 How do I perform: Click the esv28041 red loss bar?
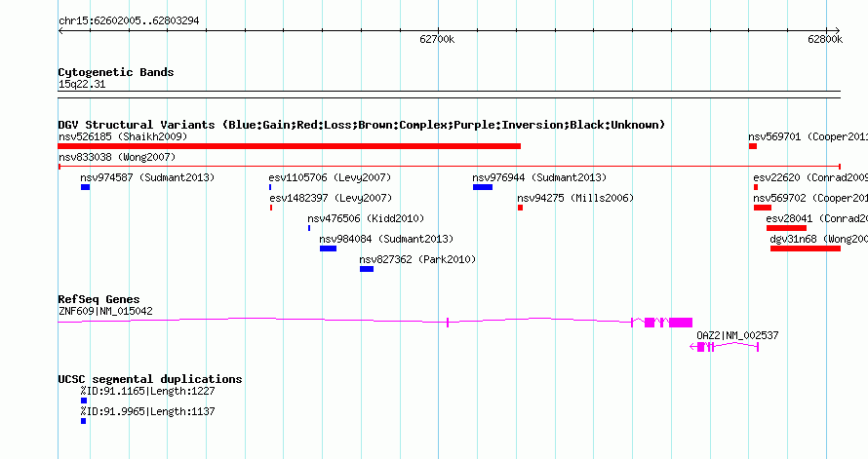click(x=786, y=228)
